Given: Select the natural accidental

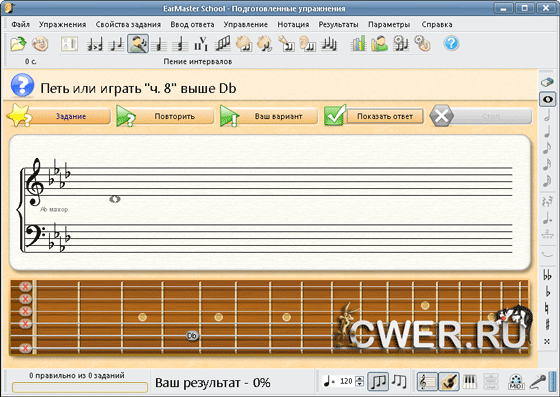Looking at the screenshot, I should (547, 307).
